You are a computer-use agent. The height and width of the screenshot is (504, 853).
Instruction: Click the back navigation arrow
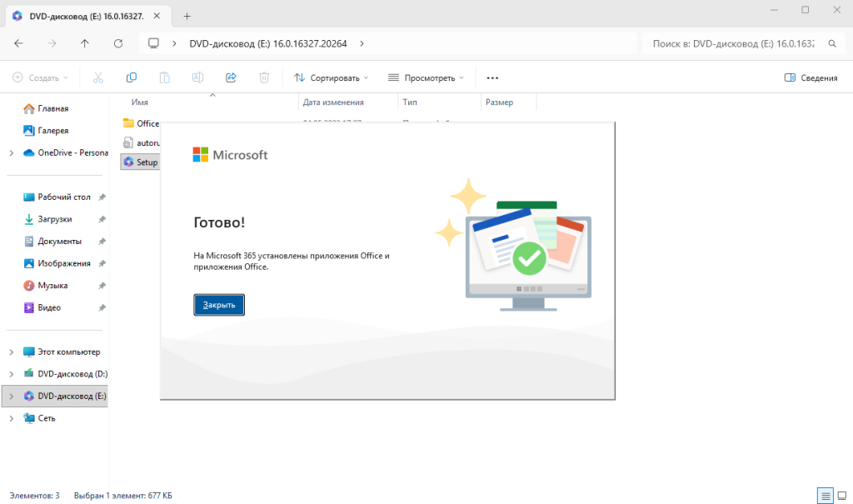point(18,43)
